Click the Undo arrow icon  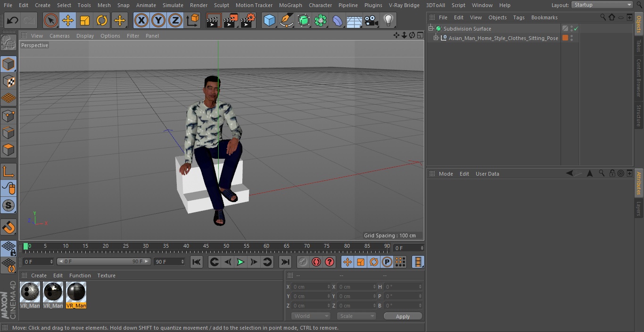point(13,21)
